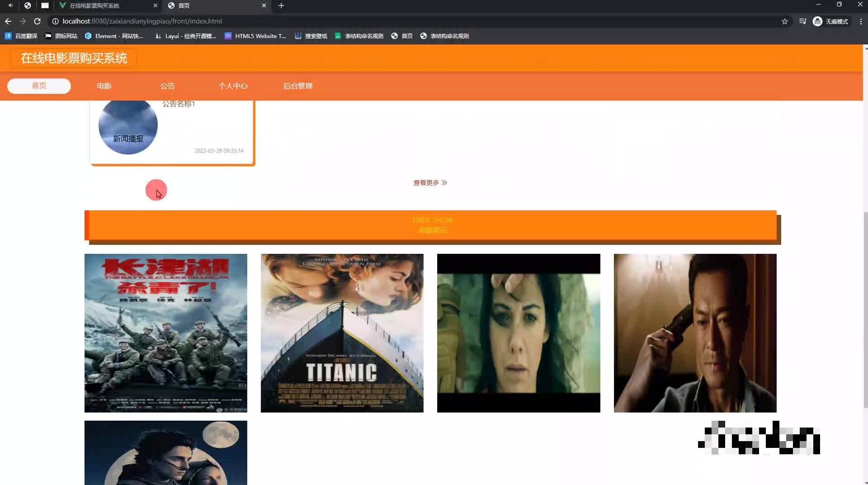Click the tab audio speaker icon
The width and height of the screenshot is (868, 485).
[10, 5]
